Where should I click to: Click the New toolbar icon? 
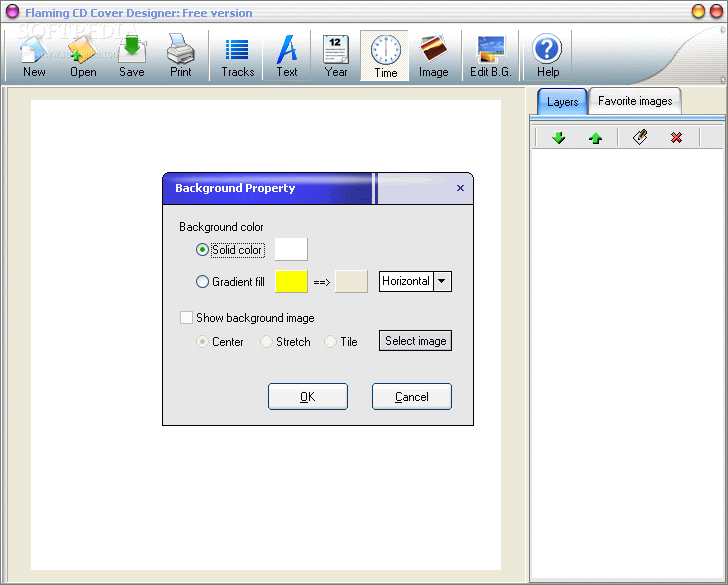tap(34, 56)
